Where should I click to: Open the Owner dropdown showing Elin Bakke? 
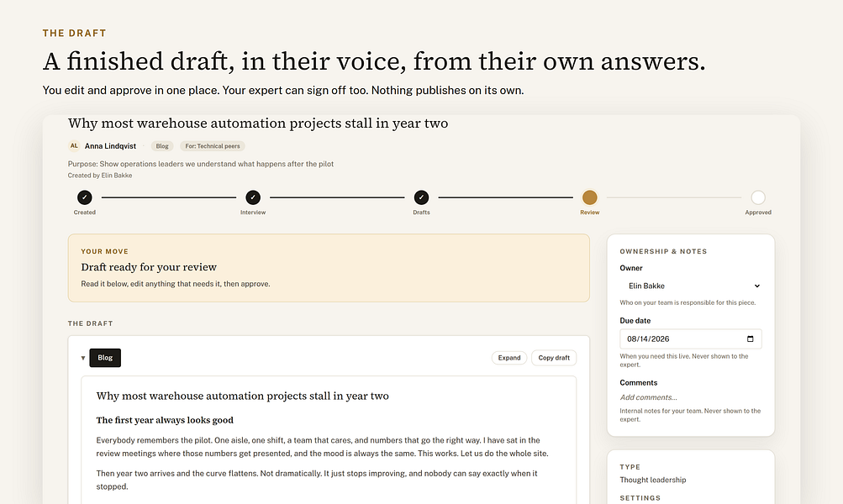click(x=690, y=286)
